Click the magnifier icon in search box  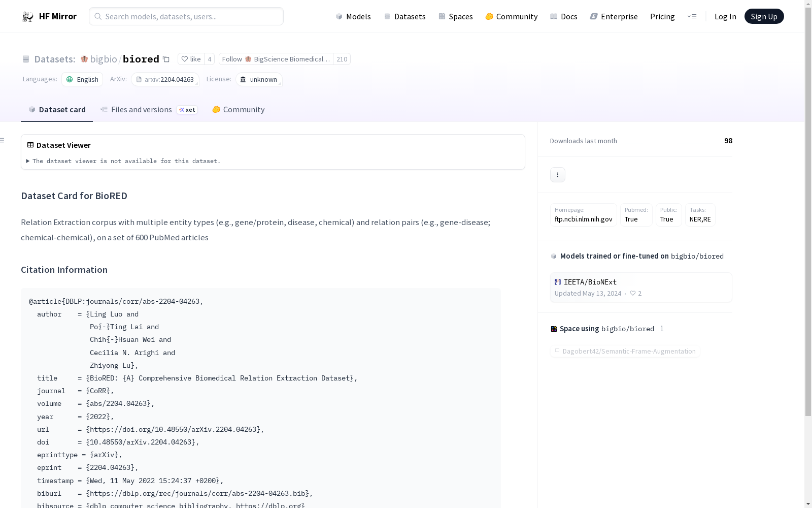[x=98, y=16]
